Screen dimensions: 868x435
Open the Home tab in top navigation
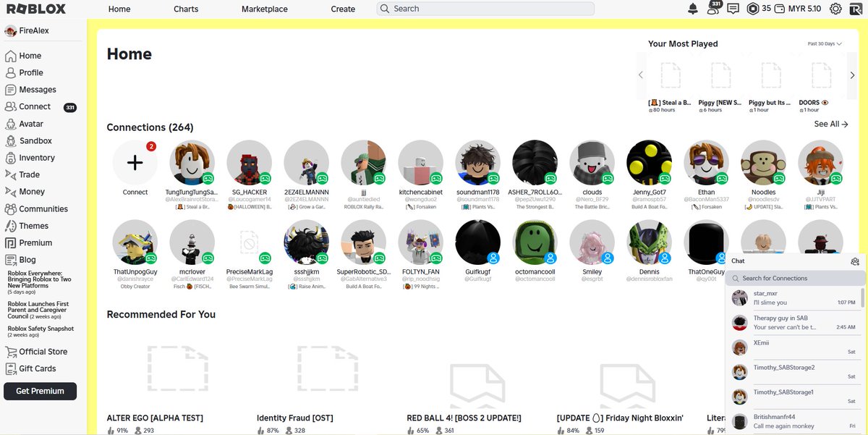pos(119,9)
